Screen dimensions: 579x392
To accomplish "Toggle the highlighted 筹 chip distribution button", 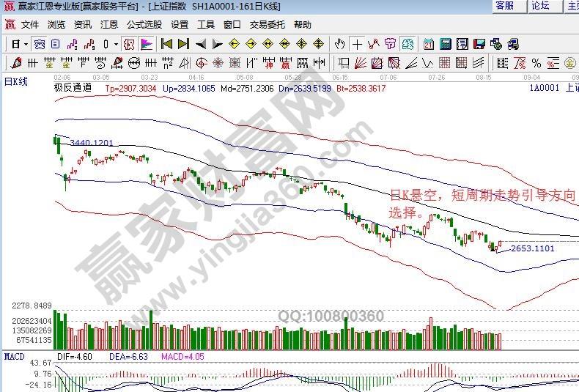I will click(407, 44).
